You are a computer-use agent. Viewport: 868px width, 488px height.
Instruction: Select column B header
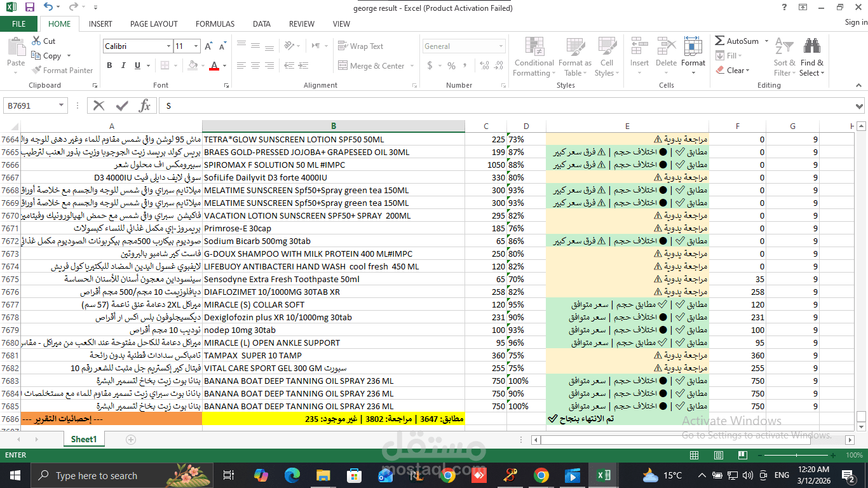click(x=334, y=126)
